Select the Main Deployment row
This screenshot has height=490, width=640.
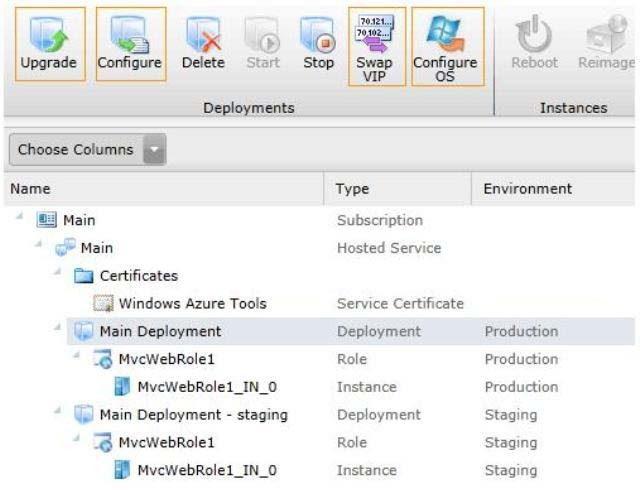point(351,331)
